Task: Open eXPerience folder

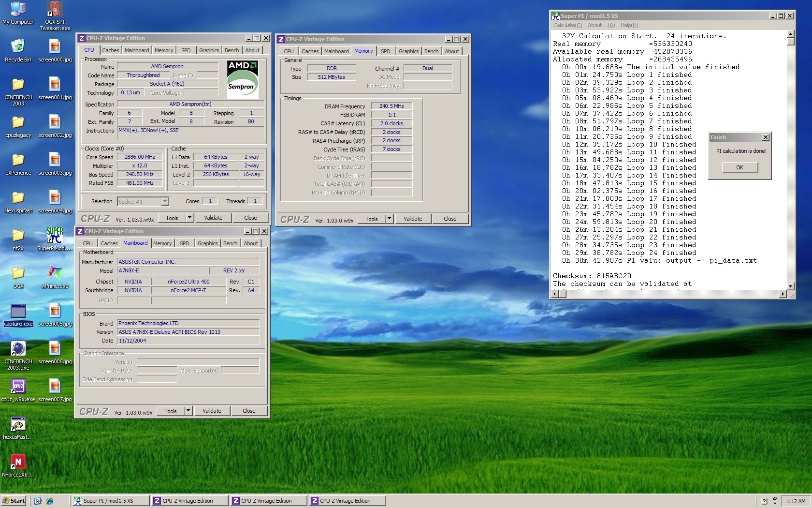Action: click(x=18, y=164)
